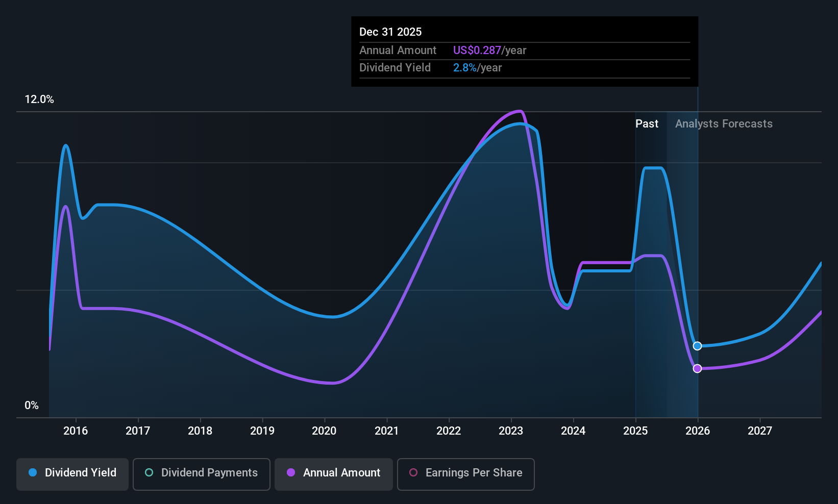
Task: Click the Past region label
Action: coord(647,124)
